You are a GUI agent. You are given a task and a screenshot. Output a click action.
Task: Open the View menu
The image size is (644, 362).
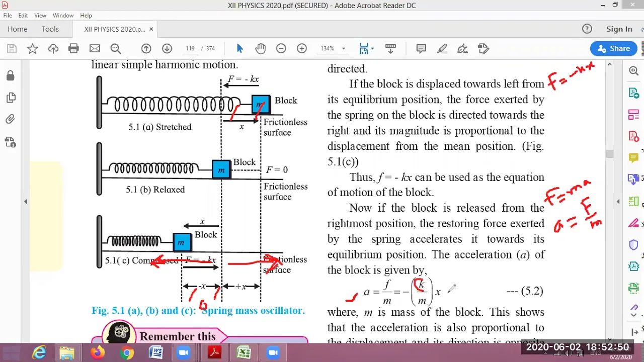(x=40, y=16)
